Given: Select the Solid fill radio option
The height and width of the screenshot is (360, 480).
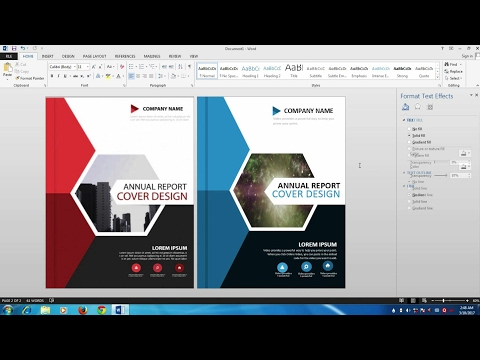Looking at the screenshot, I should 409,135.
